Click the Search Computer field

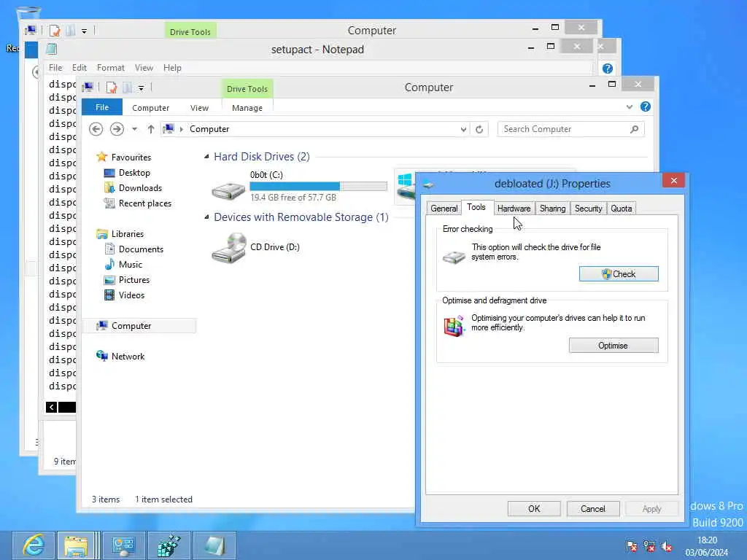point(571,129)
